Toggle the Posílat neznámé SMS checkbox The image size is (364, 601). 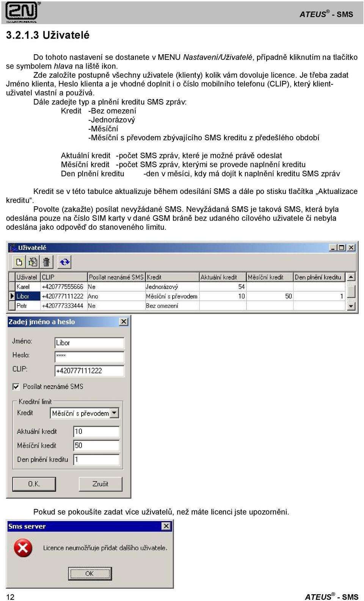(16, 386)
